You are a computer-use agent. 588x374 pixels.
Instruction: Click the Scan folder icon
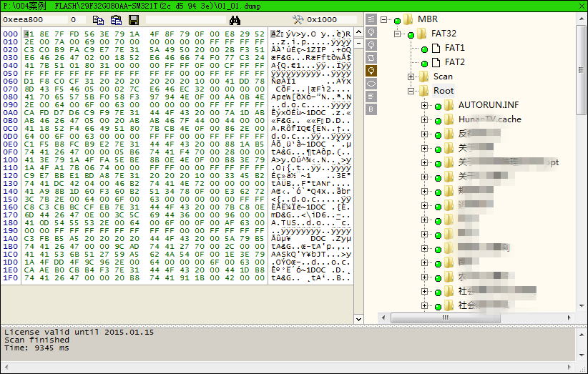[x=423, y=77]
